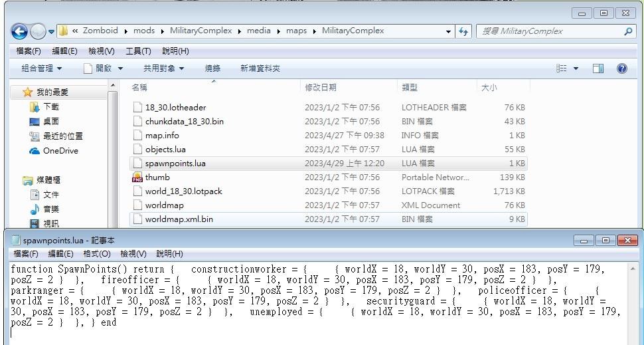Click the PNG icon of thumb file
This screenshot has height=345, width=644.
pos(137,177)
